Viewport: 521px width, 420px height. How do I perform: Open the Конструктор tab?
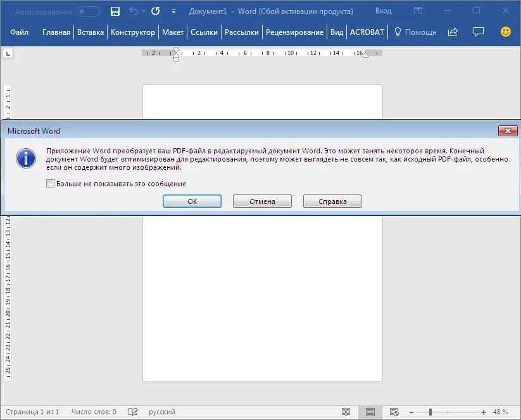[x=133, y=32]
